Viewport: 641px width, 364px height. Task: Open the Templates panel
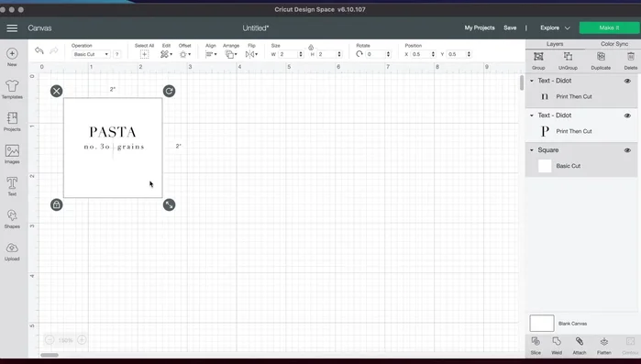click(x=12, y=90)
